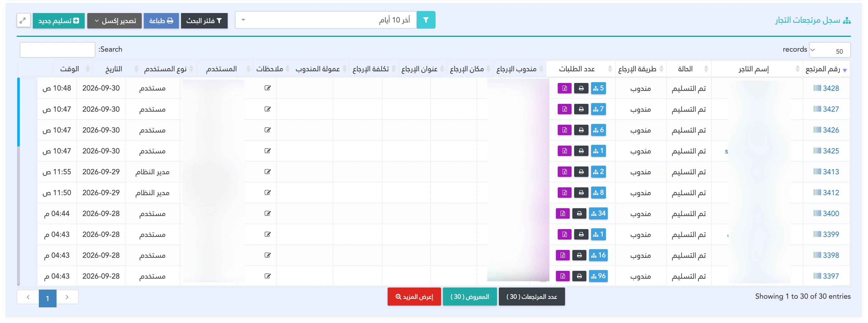The image size is (868, 323).
Task: Sort by تكلفة الإرجاع column header
Action: [x=373, y=69]
